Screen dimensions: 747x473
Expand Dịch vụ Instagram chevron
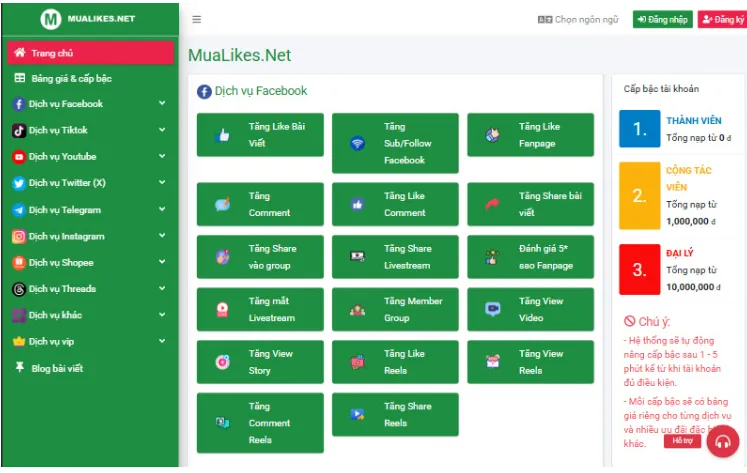click(x=162, y=235)
